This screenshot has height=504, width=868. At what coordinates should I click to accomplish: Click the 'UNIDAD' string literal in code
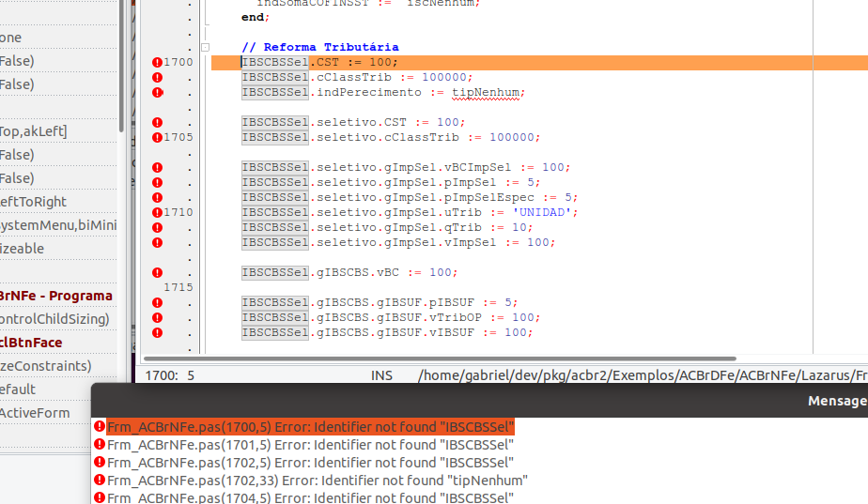pyautogui.click(x=542, y=212)
